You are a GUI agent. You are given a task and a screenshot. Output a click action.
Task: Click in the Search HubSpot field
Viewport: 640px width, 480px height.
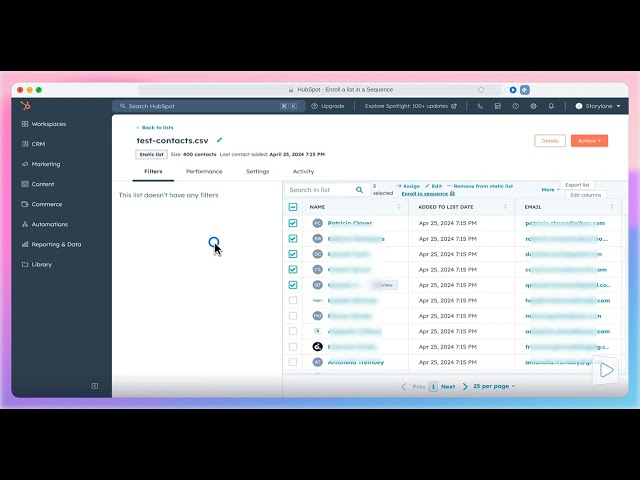208,106
